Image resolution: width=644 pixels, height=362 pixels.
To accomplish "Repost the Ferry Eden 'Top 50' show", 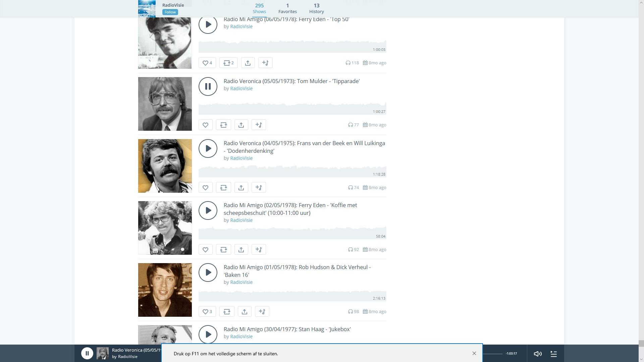I will 228,63.
